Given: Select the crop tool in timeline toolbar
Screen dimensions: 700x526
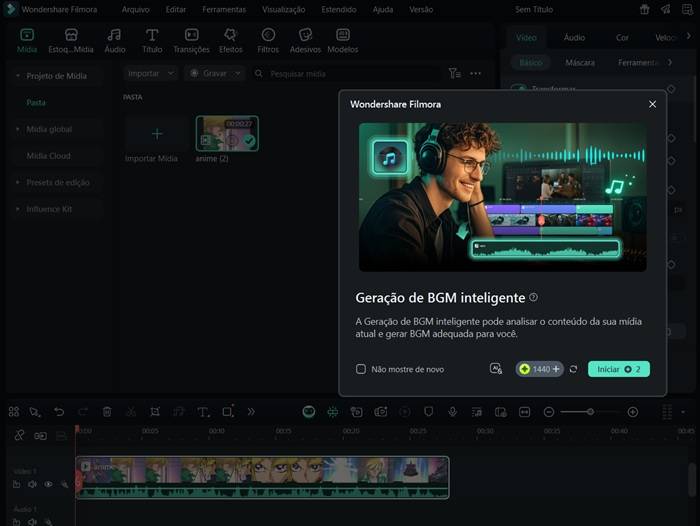Looking at the screenshot, I should pos(155,412).
